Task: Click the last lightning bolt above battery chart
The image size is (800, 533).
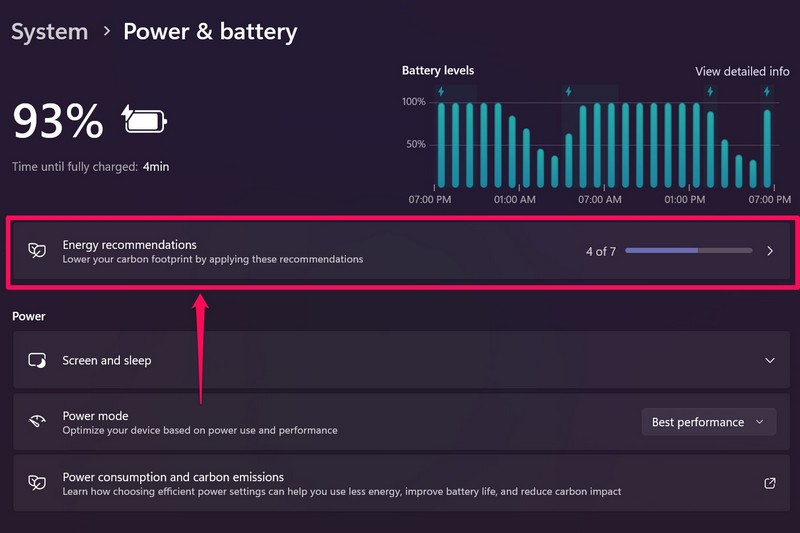Action: 767,91
